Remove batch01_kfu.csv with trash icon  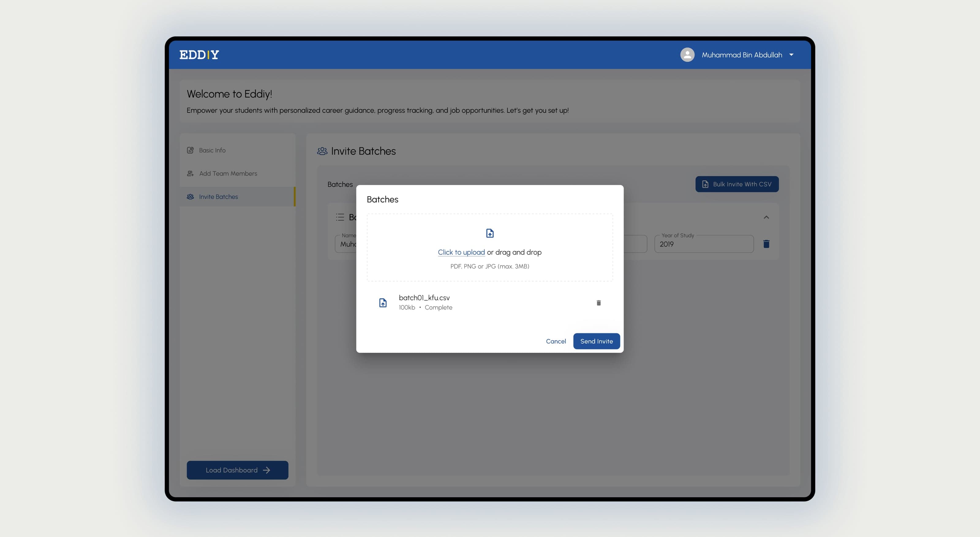tap(598, 303)
